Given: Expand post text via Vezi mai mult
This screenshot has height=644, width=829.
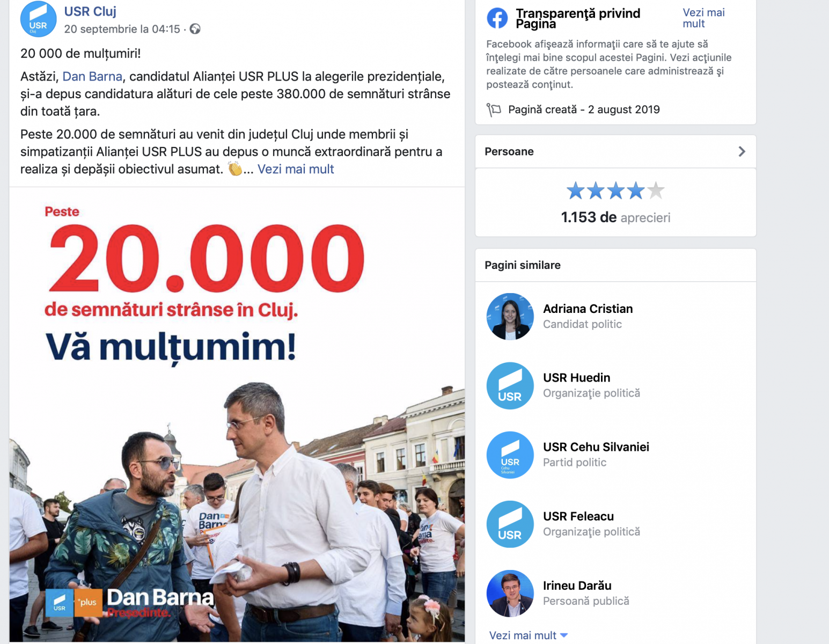Looking at the screenshot, I should click(296, 169).
